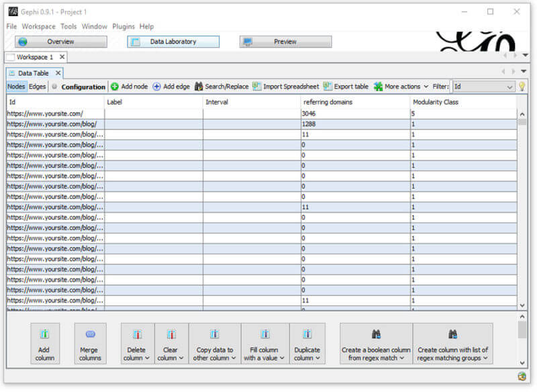537x392 pixels.
Task: Open the tab list dropdown for Data Table
Action: (524, 71)
